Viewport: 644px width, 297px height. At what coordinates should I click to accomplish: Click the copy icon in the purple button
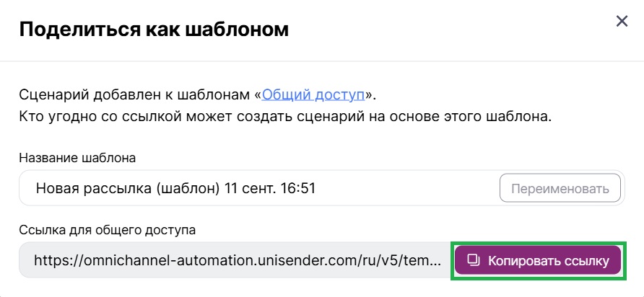click(474, 260)
